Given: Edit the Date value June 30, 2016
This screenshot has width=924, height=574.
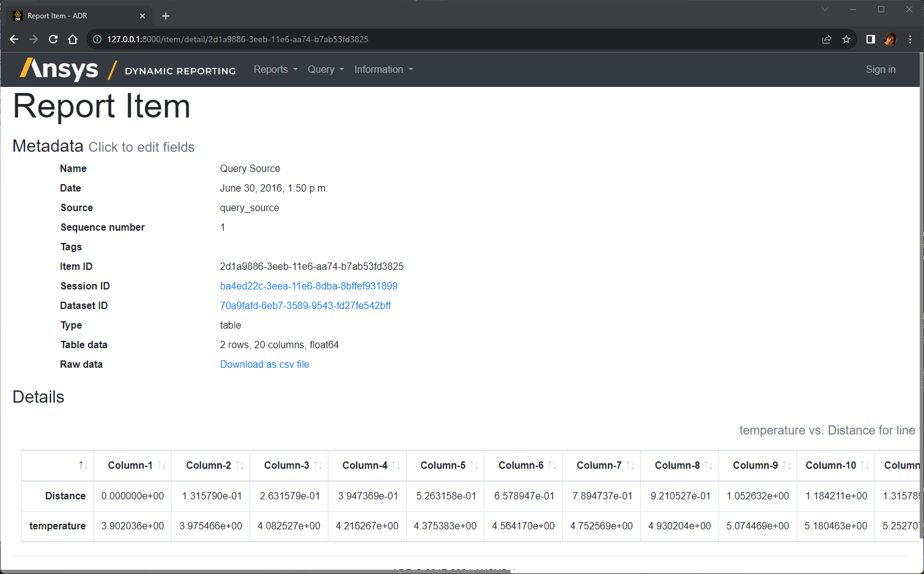Looking at the screenshot, I should [274, 188].
